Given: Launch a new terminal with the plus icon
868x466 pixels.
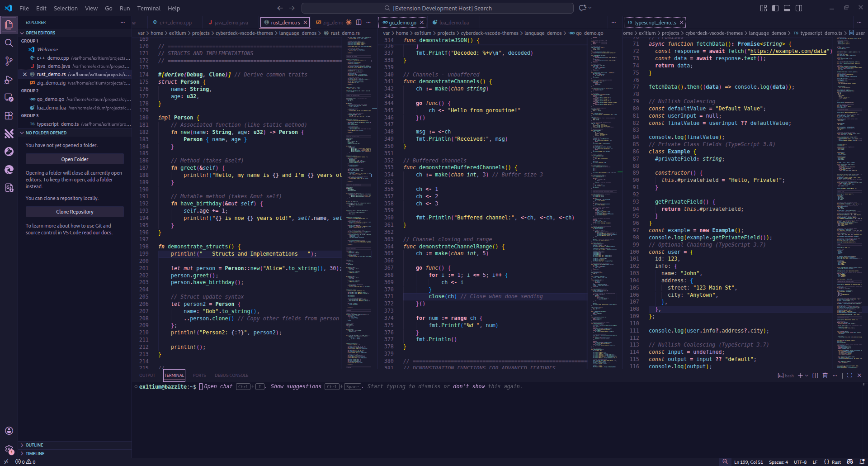Looking at the screenshot, I should point(800,376).
